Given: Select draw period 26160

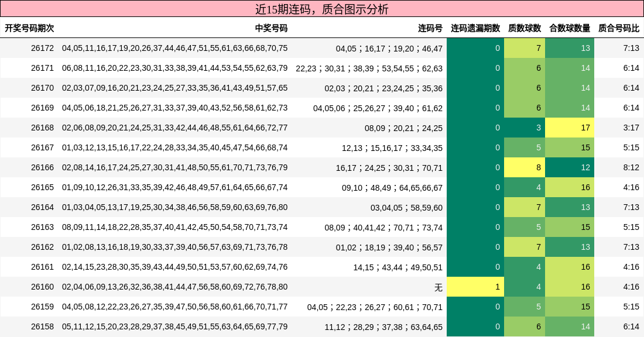Looking at the screenshot, I should coord(42,287).
